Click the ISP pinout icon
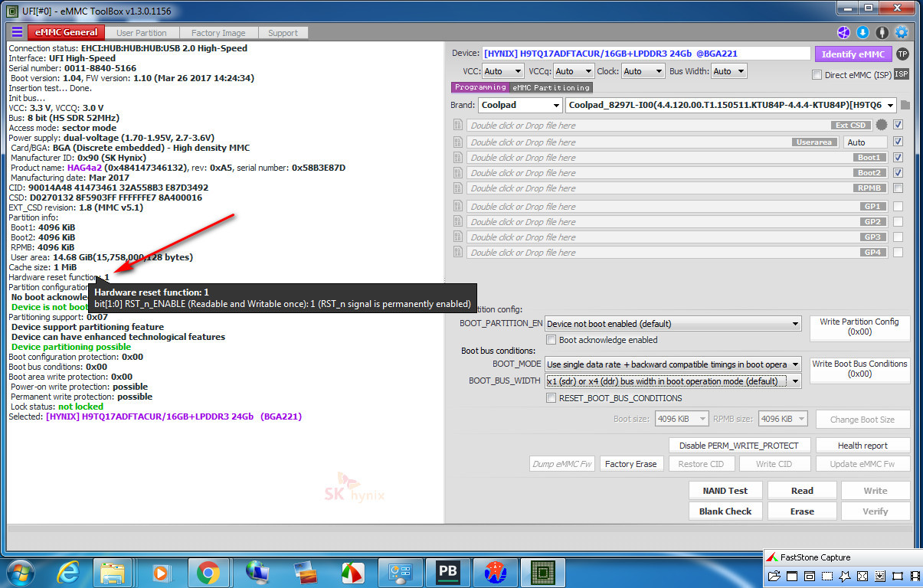 902,74
